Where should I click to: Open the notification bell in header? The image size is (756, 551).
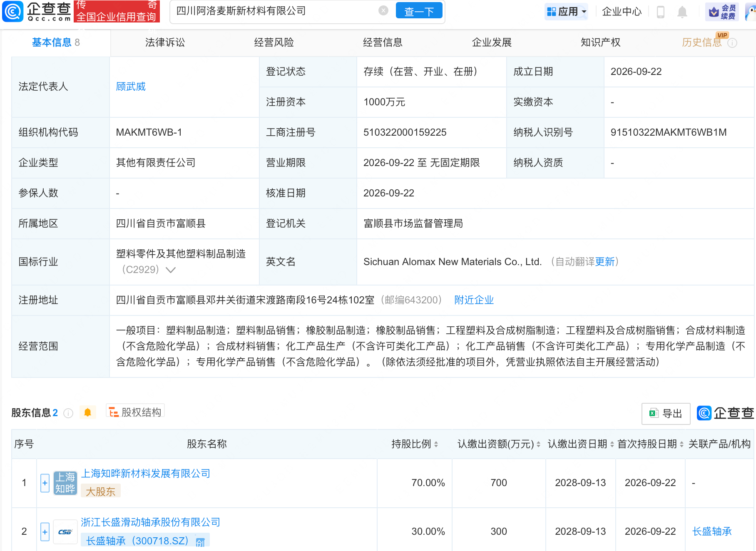coord(682,12)
